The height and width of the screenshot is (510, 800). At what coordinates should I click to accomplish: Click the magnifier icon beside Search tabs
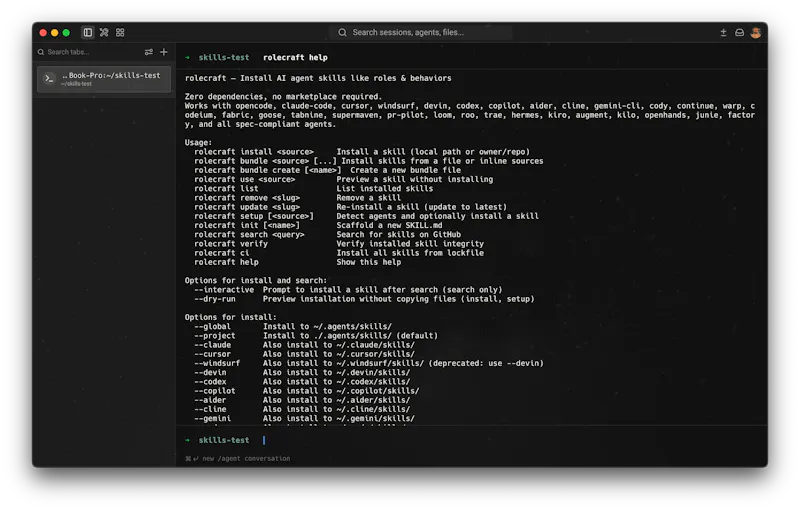tap(41, 52)
